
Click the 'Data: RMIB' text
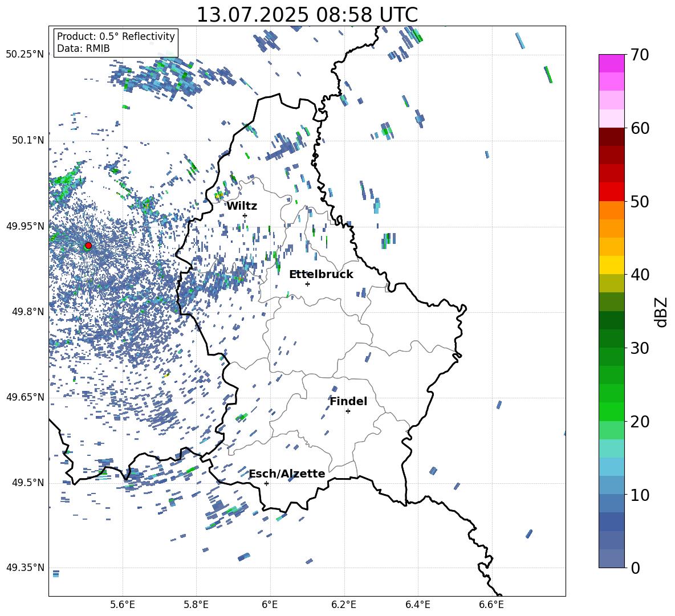[83, 48]
